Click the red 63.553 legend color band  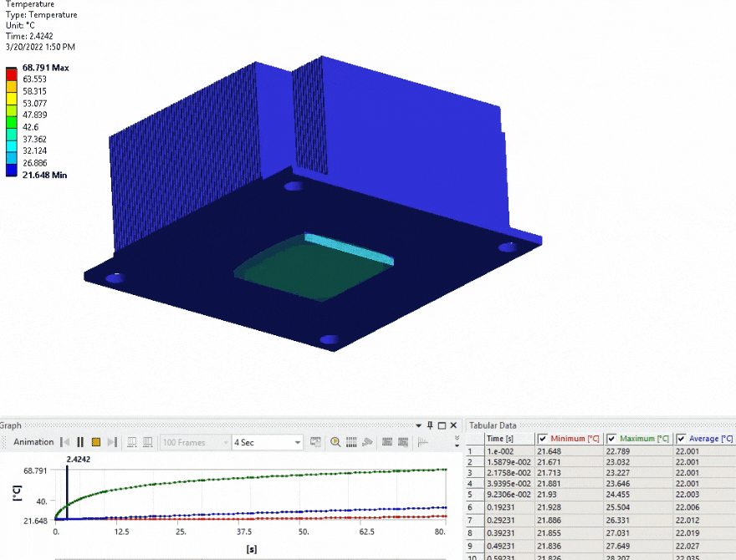click(12, 79)
